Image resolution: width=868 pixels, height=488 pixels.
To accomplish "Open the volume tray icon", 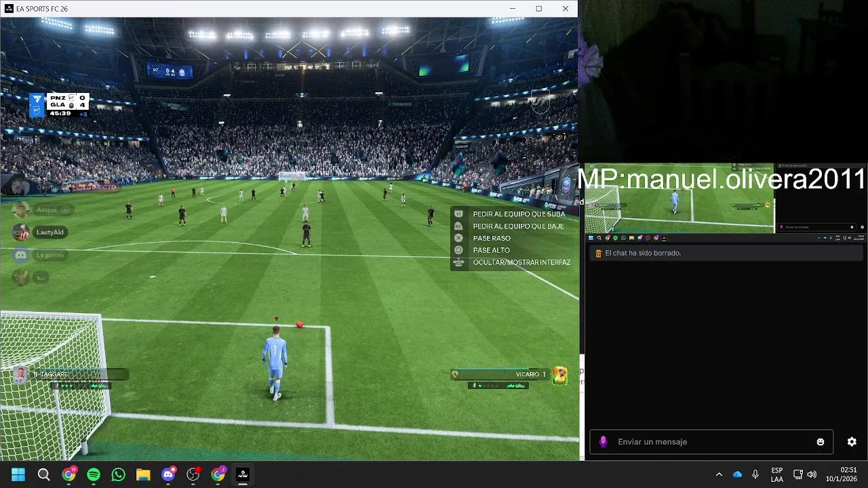I will 812,474.
